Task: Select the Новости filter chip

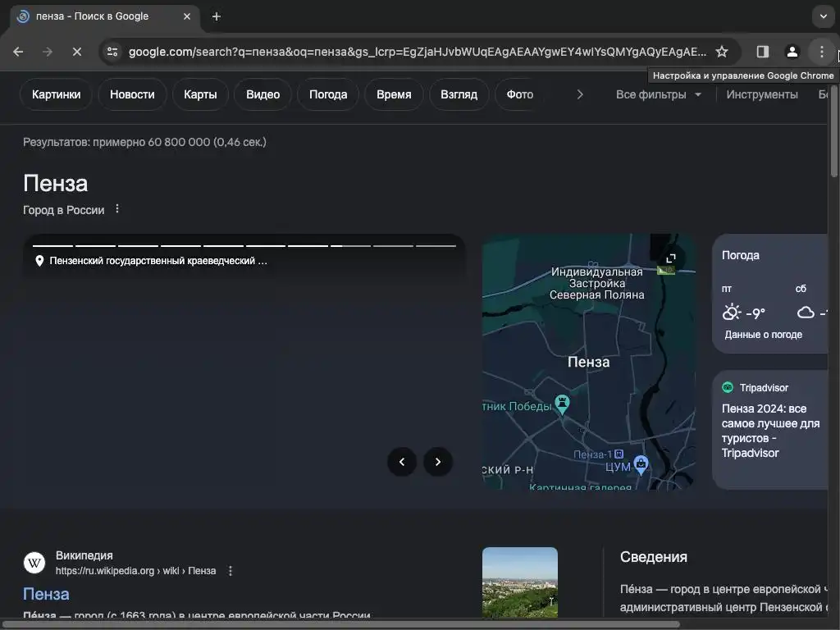Action: pos(132,94)
